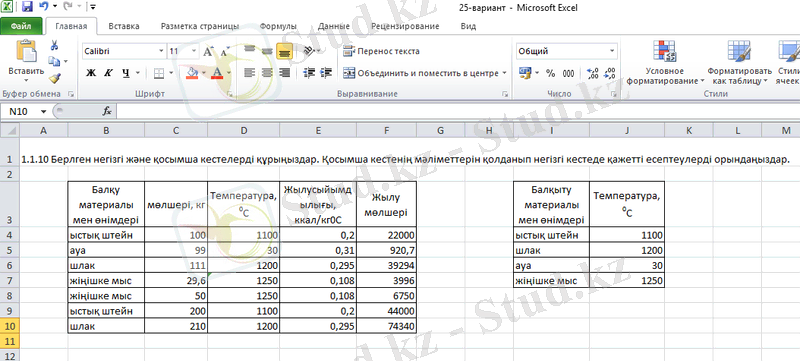The width and height of the screenshot is (800, 361).
Task: Open Шрифт group dialog launcher
Action: point(230,94)
